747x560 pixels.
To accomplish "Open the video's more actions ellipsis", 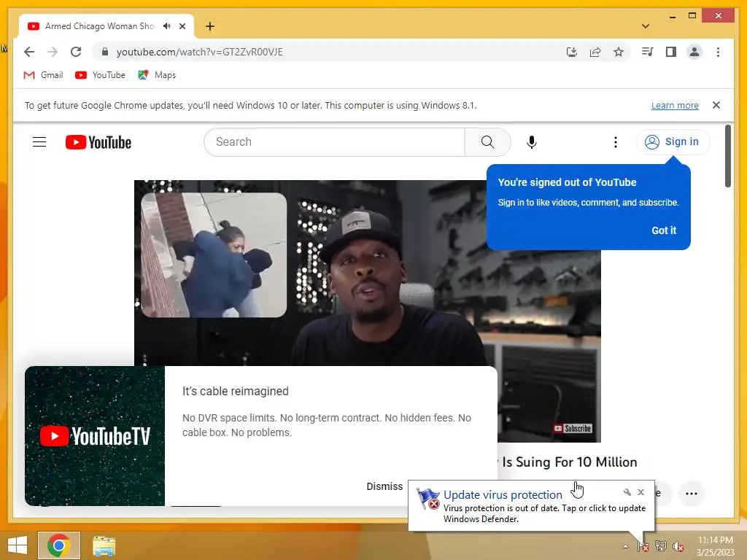I will (x=692, y=494).
